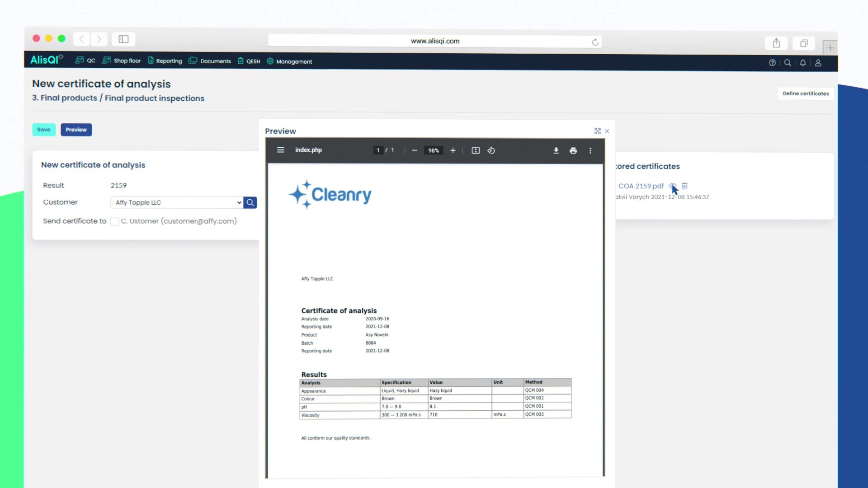868x488 pixels.
Task: Select the Shop floor icon
Action: click(x=106, y=60)
